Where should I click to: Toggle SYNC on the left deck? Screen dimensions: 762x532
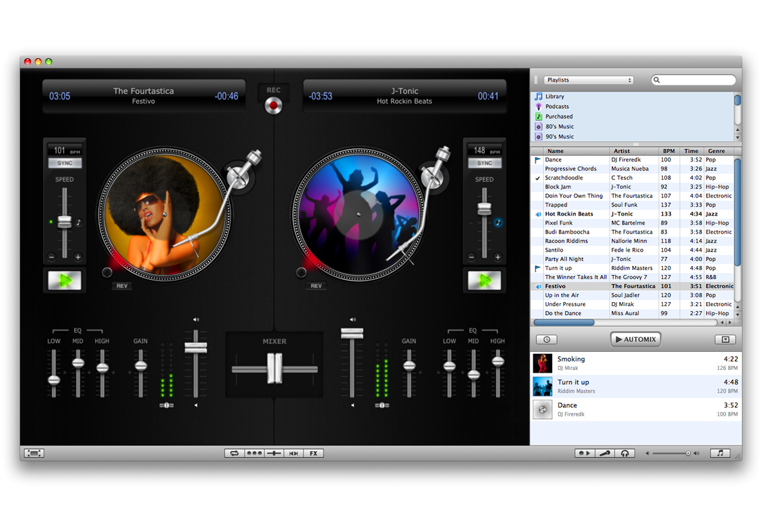click(64, 163)
